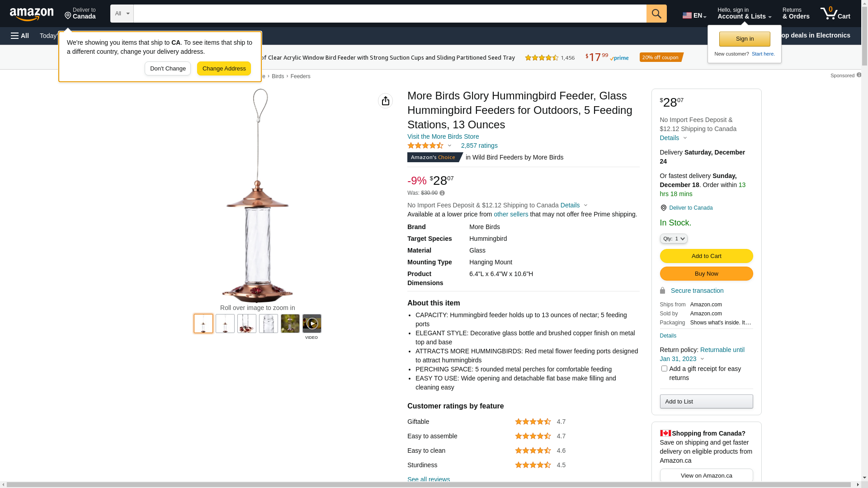Select the second product image thumbnail

click(x=225, y=324)
